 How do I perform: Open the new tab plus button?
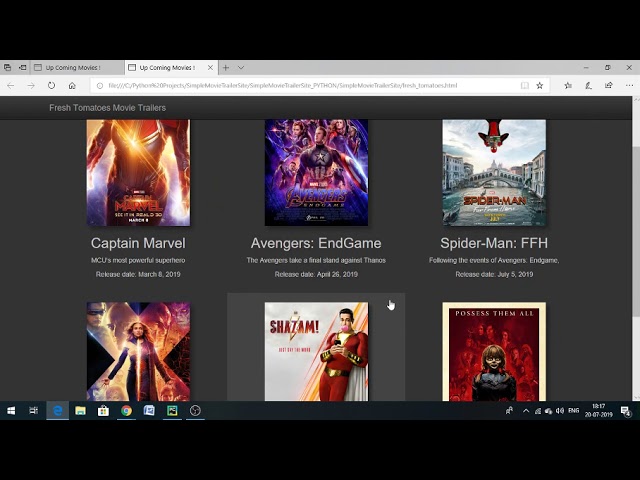coord(226,68)
